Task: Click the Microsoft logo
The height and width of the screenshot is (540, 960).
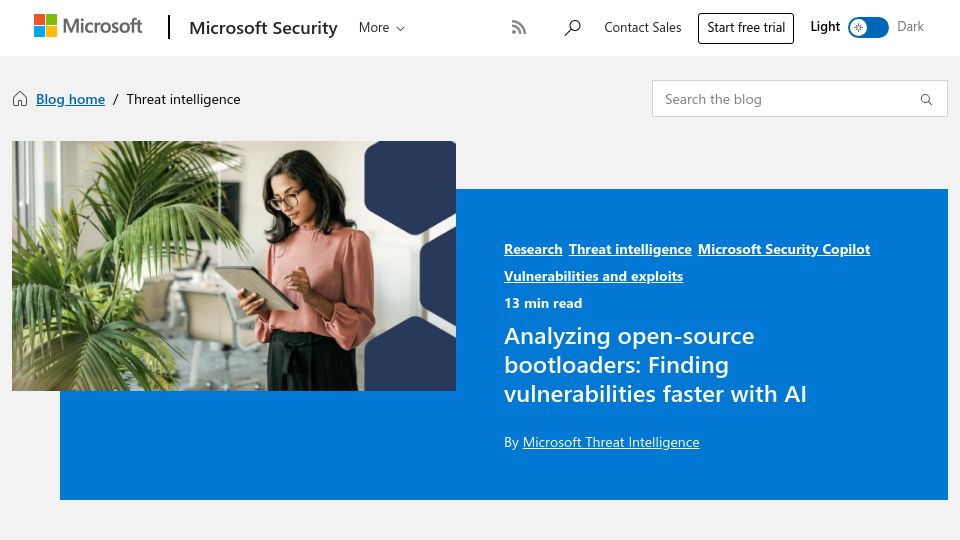Action: [88, 26]
